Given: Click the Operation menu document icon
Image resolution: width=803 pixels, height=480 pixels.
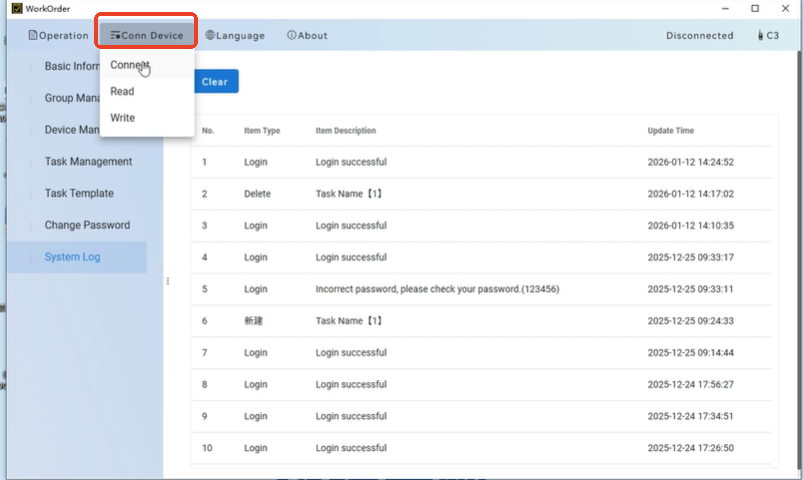Looking at the screenshot, I should pyautogui.click(x=33, y=36).
